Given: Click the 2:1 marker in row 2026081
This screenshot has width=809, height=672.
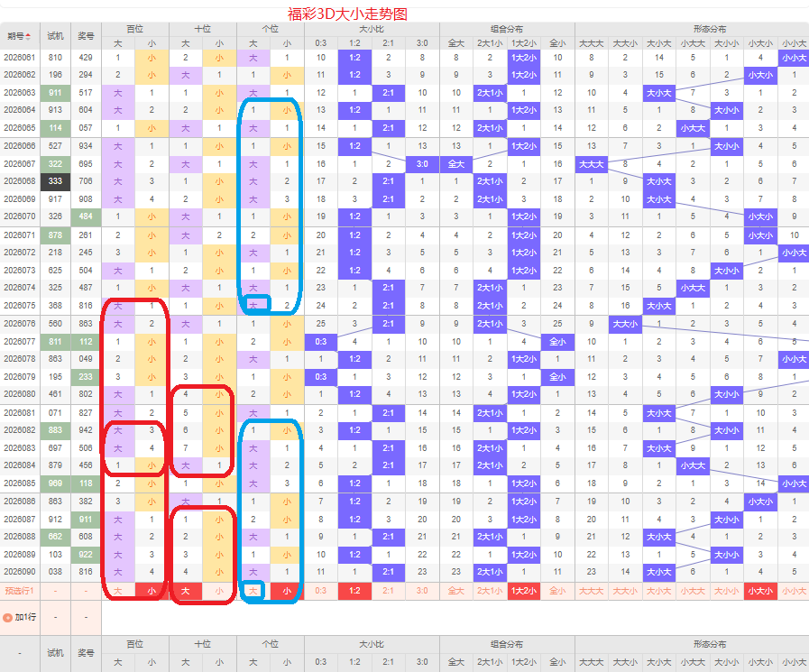Looking at the screenshot, I should [389, 413].
